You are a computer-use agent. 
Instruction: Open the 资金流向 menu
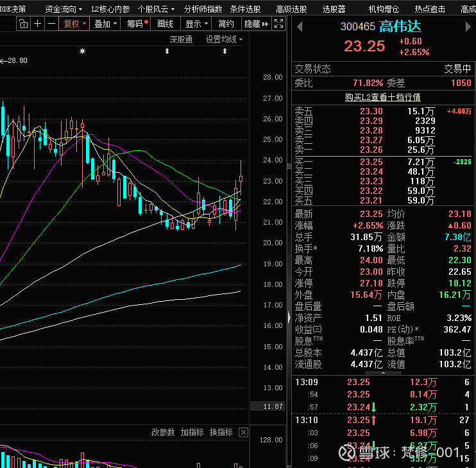pyautogui.click(x=64, y=9)
